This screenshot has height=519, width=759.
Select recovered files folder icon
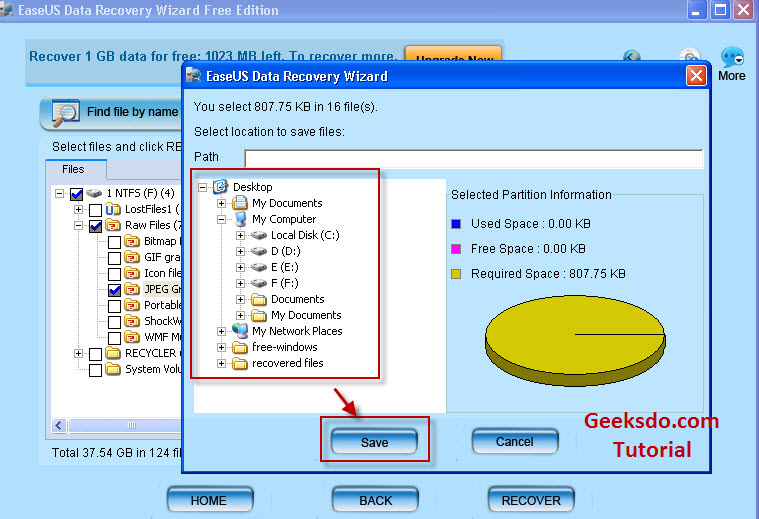(240, 363)
